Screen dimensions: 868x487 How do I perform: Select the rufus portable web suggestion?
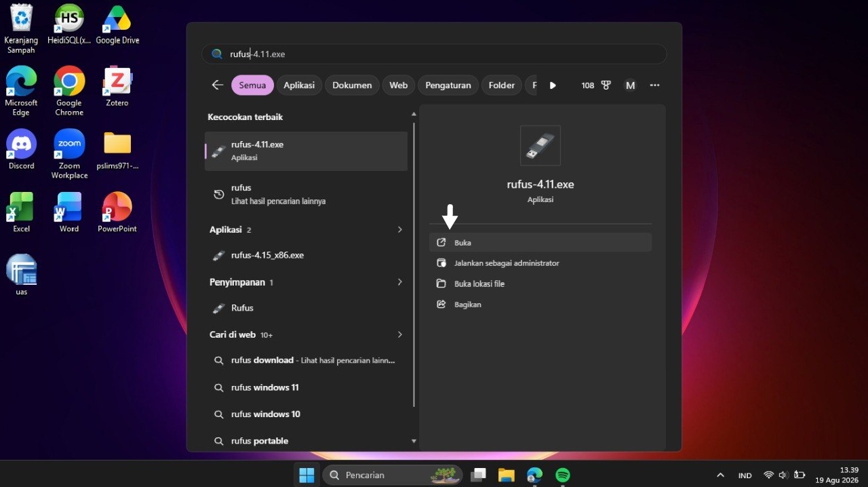[307, 441]
